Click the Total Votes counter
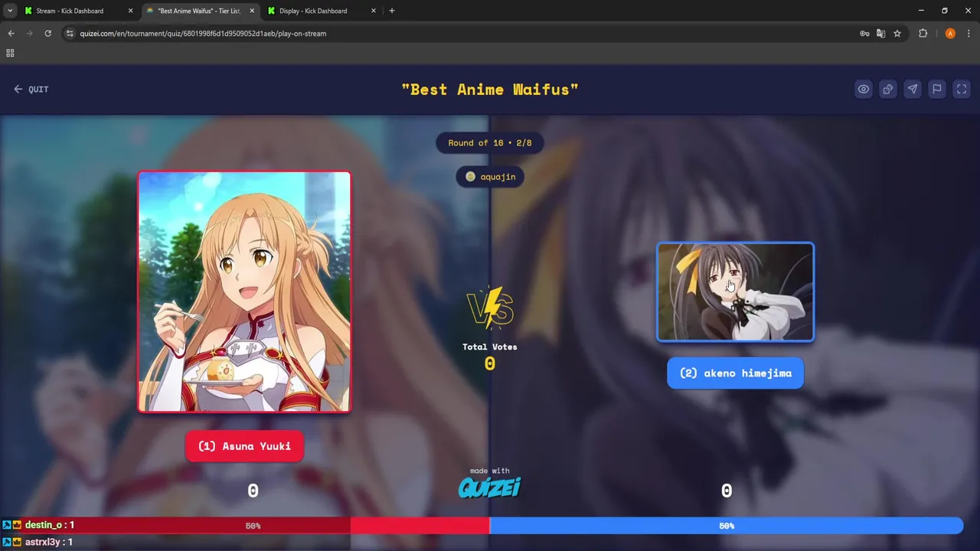Screen dimensions: 980x551 tap(490, 357)
